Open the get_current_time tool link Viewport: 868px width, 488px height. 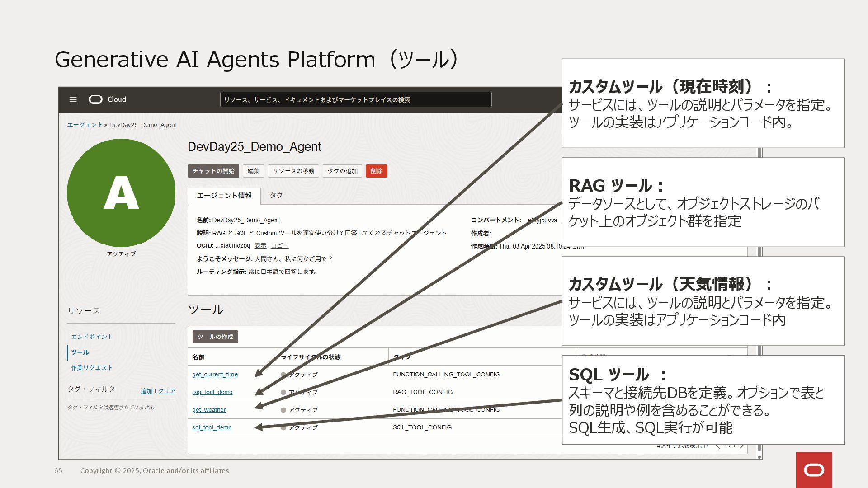pyautogui.click(x=215, y=375)
